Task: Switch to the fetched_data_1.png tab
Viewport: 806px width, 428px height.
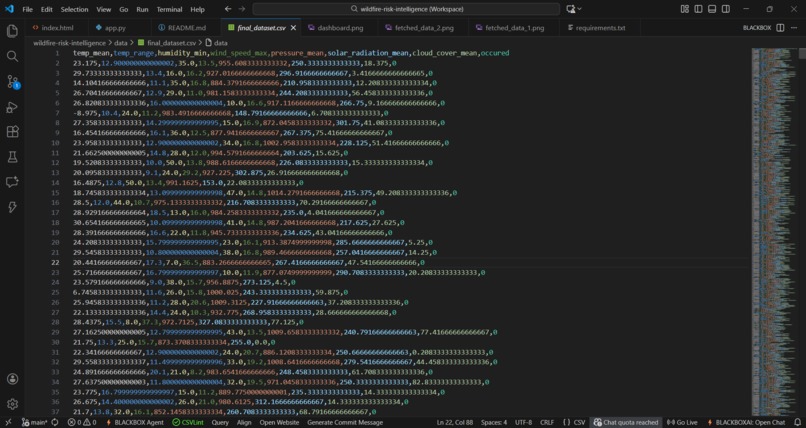Action: coord(514,28)
